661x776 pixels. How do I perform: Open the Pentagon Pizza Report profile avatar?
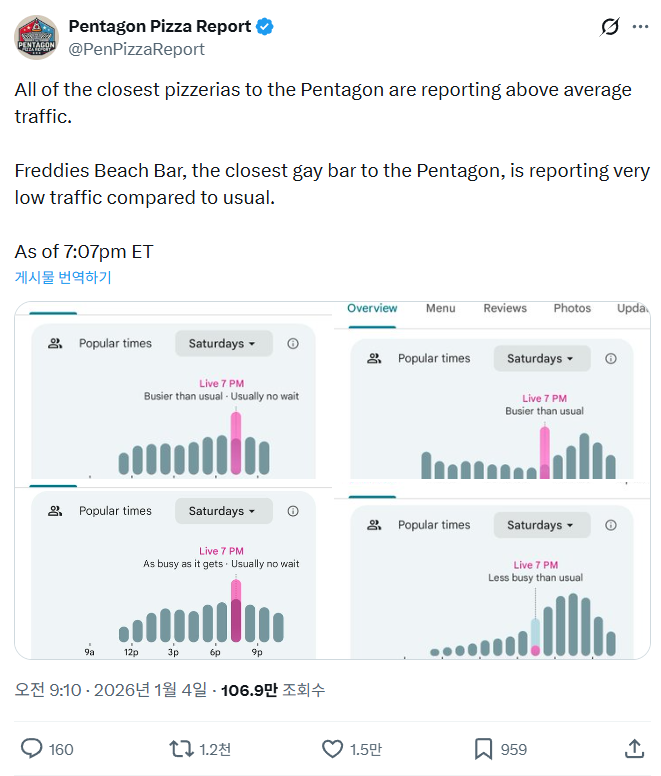coord(36,37)
